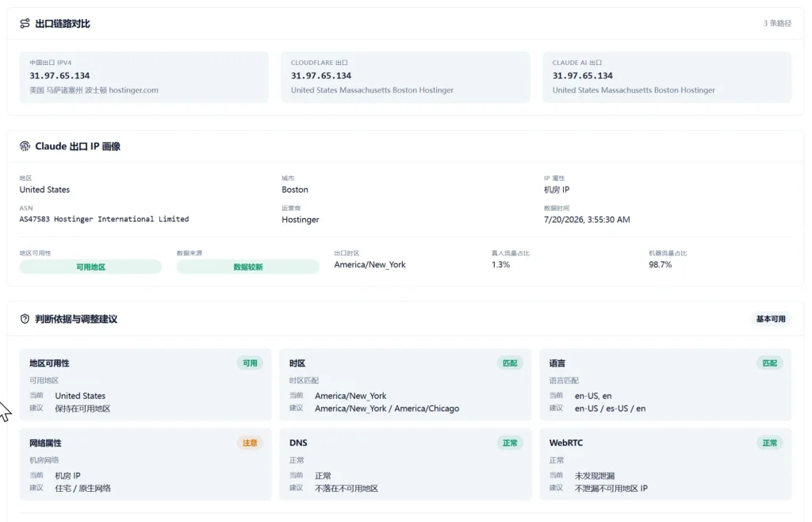Click the green 数据较新 status pill
Screen dimensions: 812x522
[248, 267]
